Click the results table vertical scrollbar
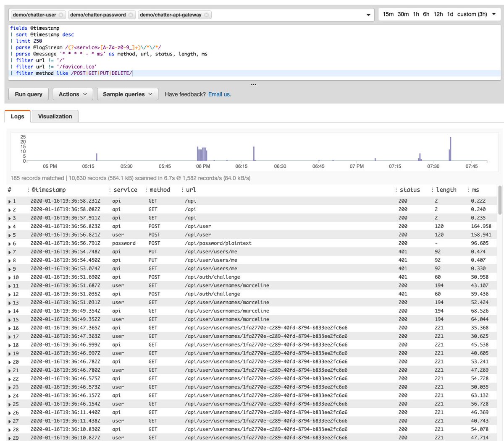This screenshot has width=504, height=441. [499, 201]
